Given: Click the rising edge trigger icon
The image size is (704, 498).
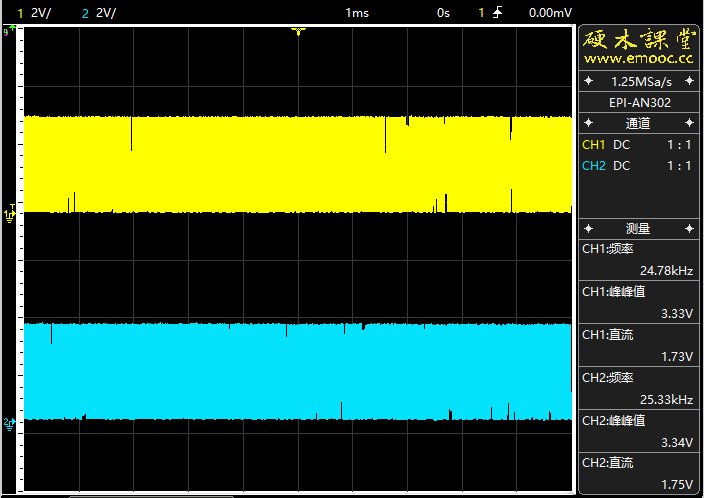Looking at the screenshot, I should coord(498,12).
